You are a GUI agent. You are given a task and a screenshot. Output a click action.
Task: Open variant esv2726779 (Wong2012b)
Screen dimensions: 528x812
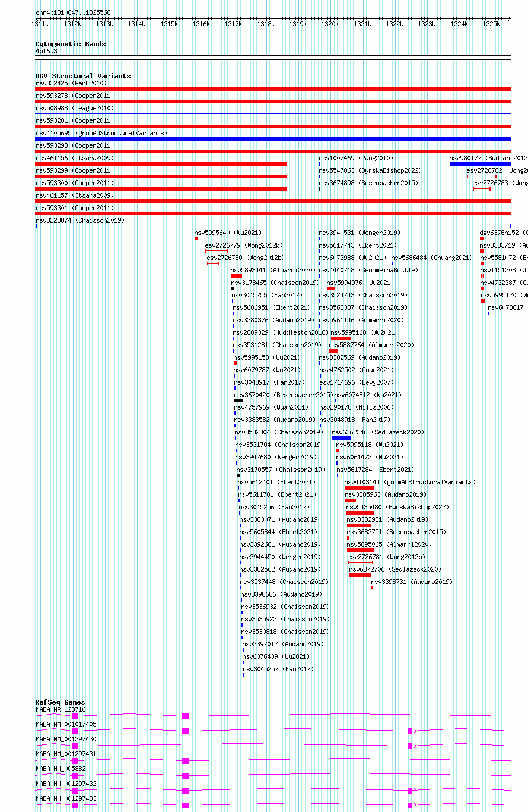pyautogui.click(x=244, y=245)
